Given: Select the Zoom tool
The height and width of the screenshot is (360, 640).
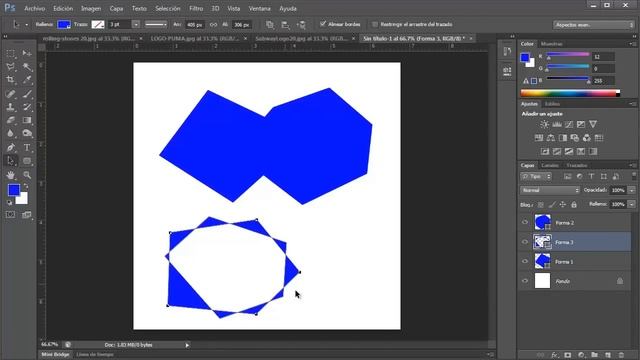Looking at the screenshot, I should point(27,175).
